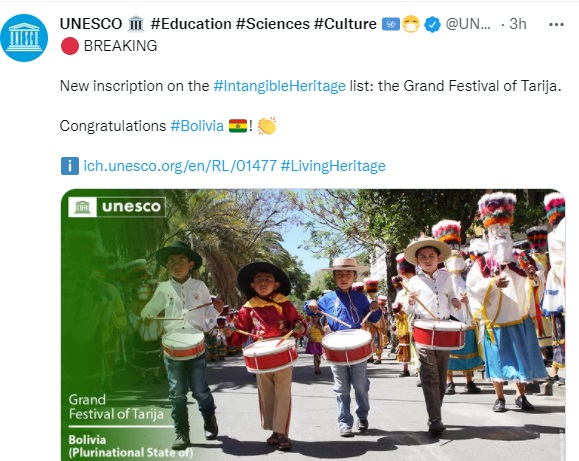Click the masked face emoji in name
Screen dimensions: 579x461
411,24
